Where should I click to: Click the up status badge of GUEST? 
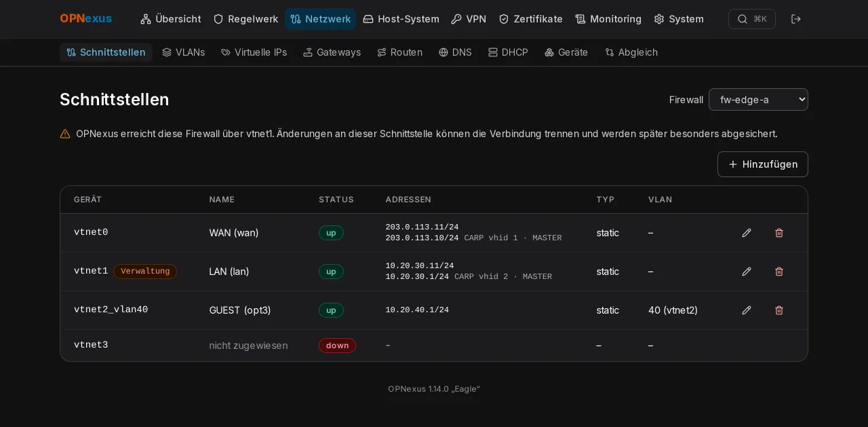pos(331,310)
